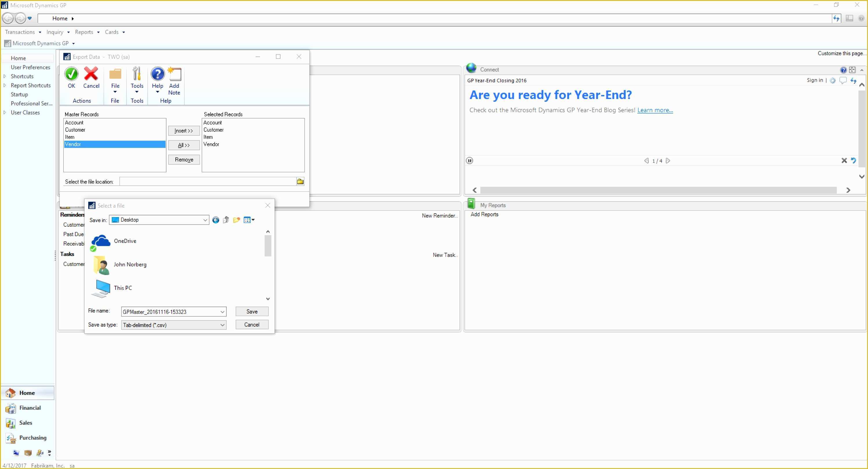Click the Connect settings gear icon
The width and height of the screenshot is (868, 469).
(833, 80)
